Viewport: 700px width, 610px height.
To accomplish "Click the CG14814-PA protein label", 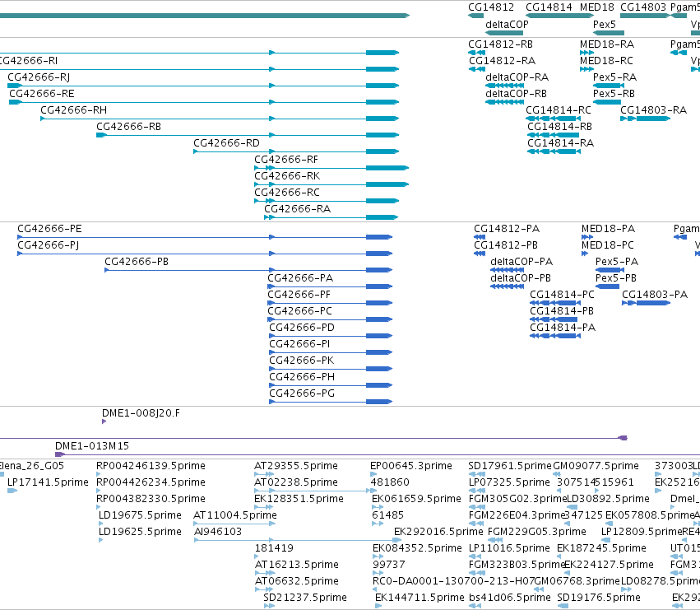I will coord(563,328).
